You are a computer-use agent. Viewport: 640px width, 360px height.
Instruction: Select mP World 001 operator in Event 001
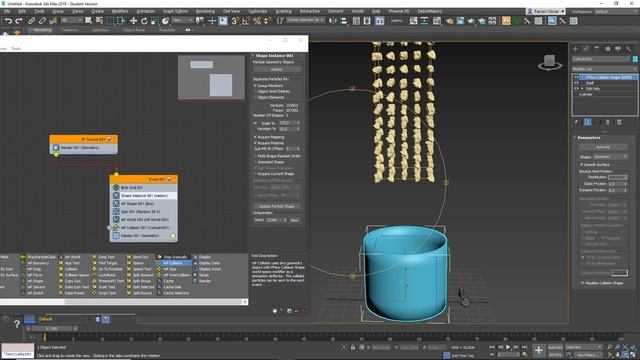click(144, 220)
